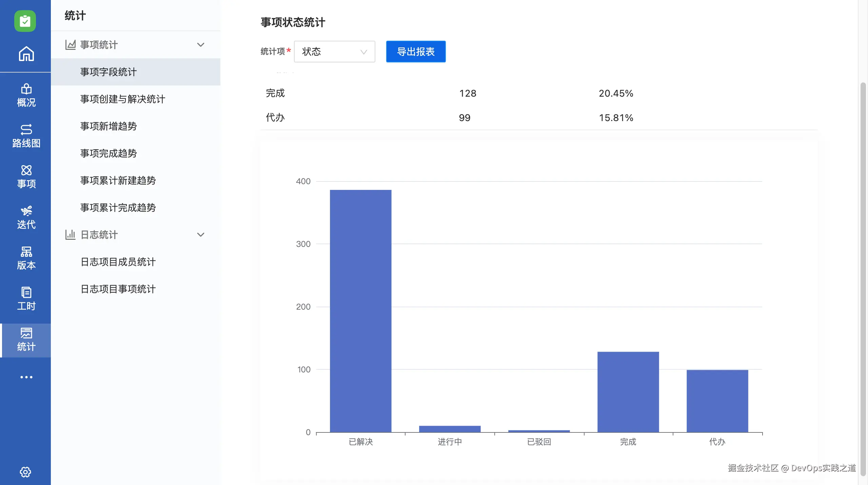Open 日志项目成员统计 report

(118, 262)
